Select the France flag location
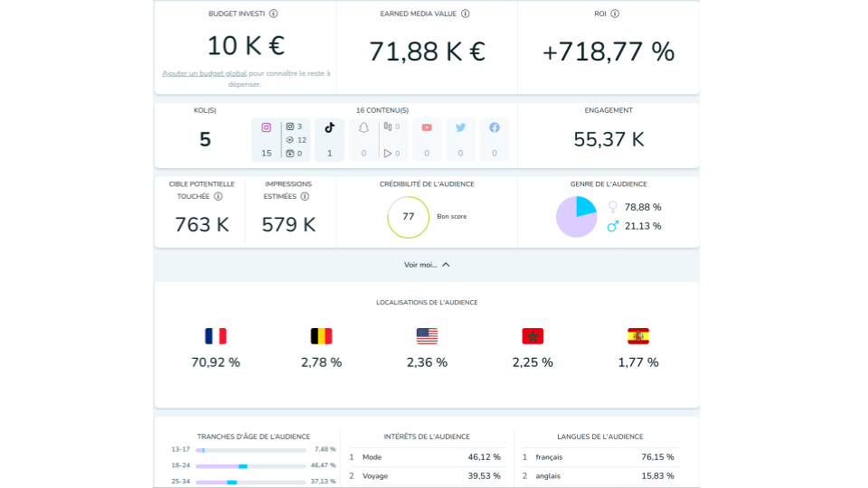The height and width of the screenshot is (488, 868). tap(215, 336)
